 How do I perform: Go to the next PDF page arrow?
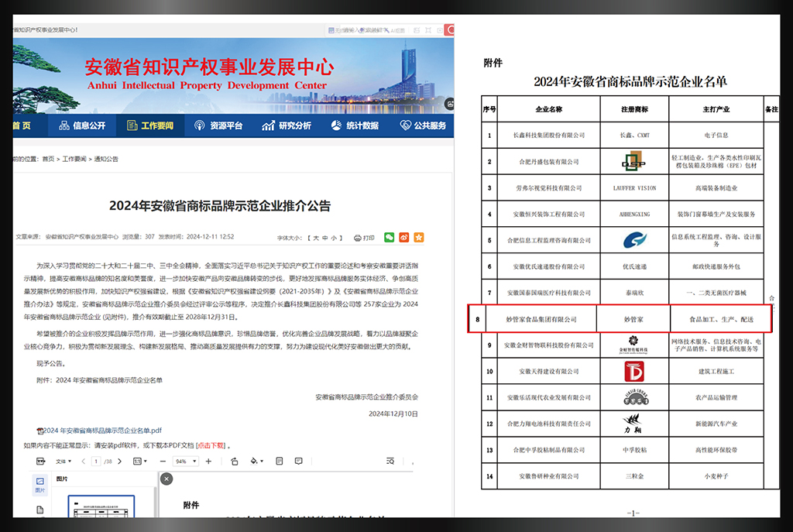point(120,462)
